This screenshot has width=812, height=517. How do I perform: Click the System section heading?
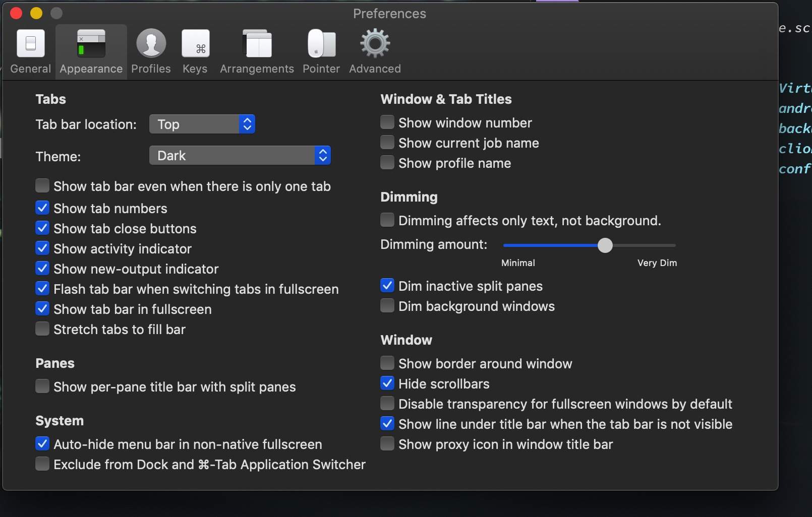click(60, 420)
